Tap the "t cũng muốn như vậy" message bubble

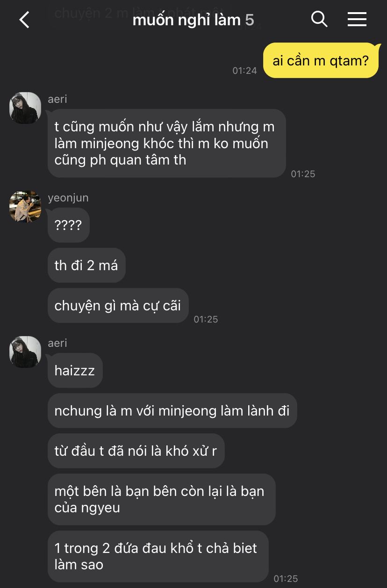coord(166,143)
